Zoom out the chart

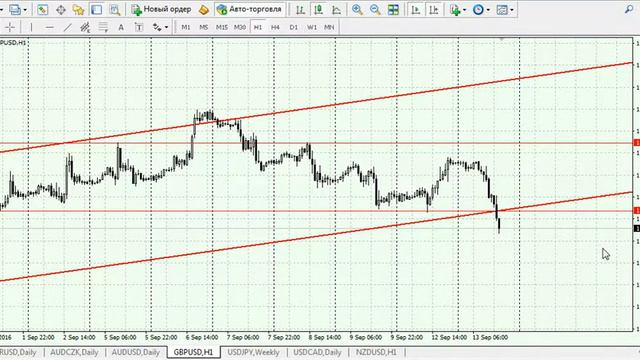375,9
